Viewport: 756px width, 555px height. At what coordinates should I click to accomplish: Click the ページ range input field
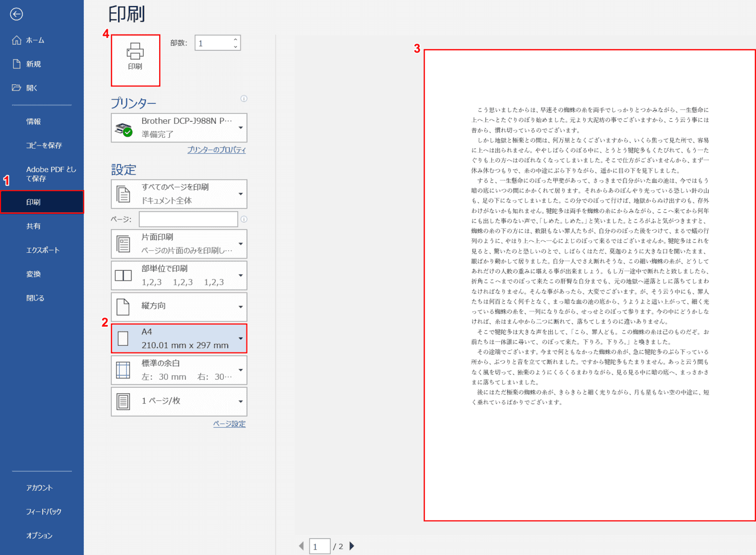point(188,219)
